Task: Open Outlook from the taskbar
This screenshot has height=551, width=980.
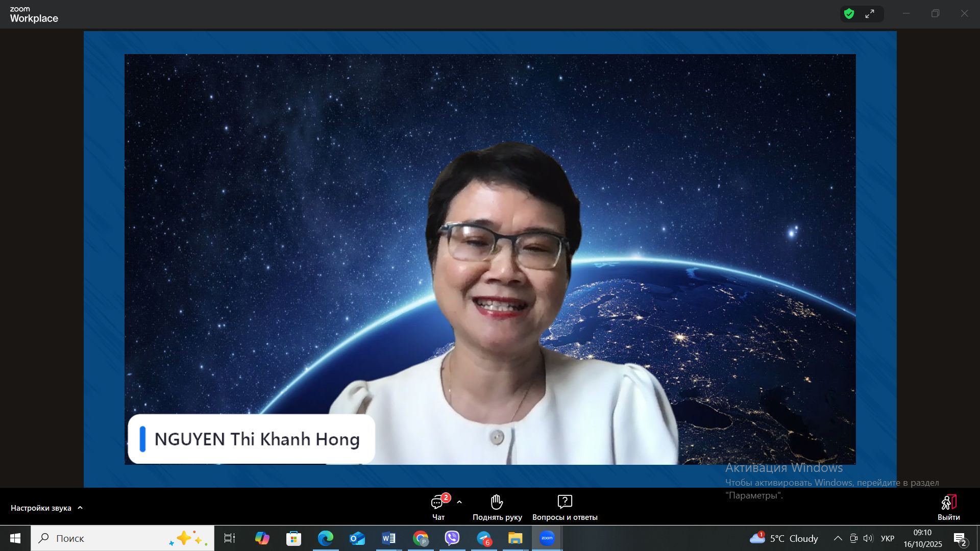Action: [x=357, y=538]
